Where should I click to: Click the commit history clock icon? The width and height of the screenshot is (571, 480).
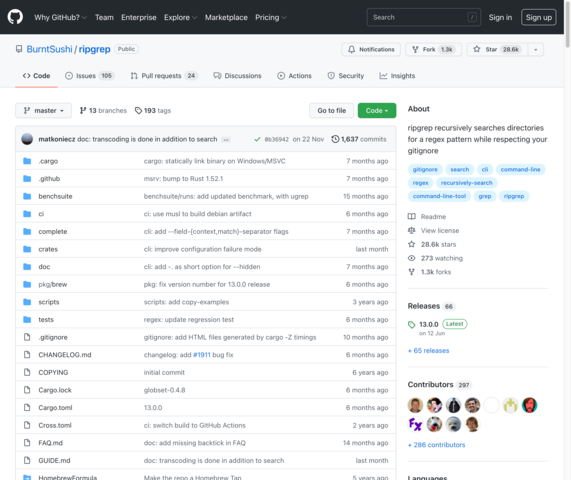[335, 139]
